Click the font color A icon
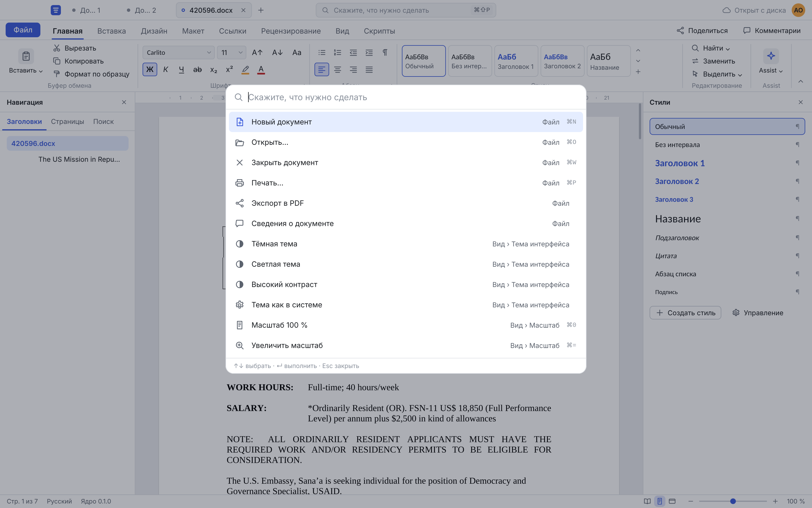This screenshot has height=508, width=812. coord(261,69)
